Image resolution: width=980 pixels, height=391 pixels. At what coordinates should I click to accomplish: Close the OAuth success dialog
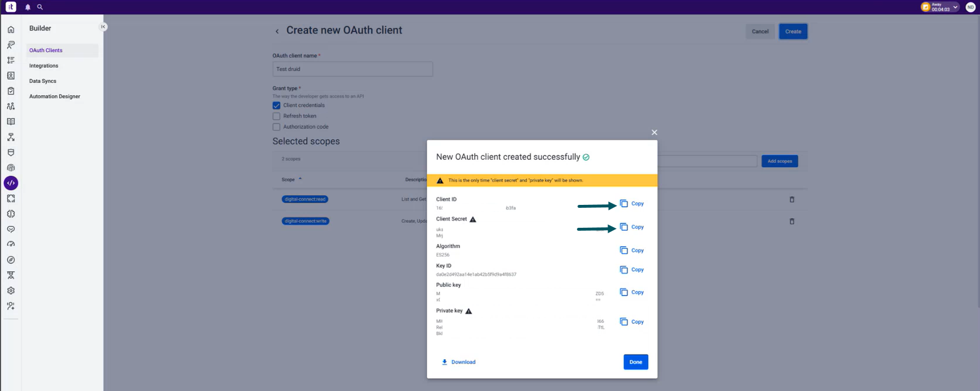coord(654,133)
